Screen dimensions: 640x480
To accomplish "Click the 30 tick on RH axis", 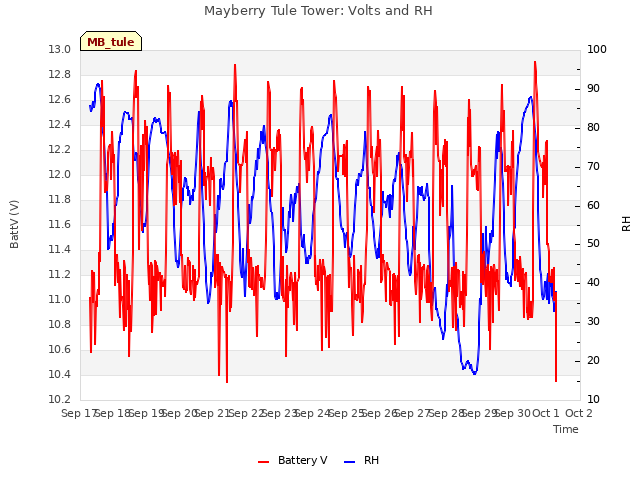I will pyautogui.click(x=593, y=322).
